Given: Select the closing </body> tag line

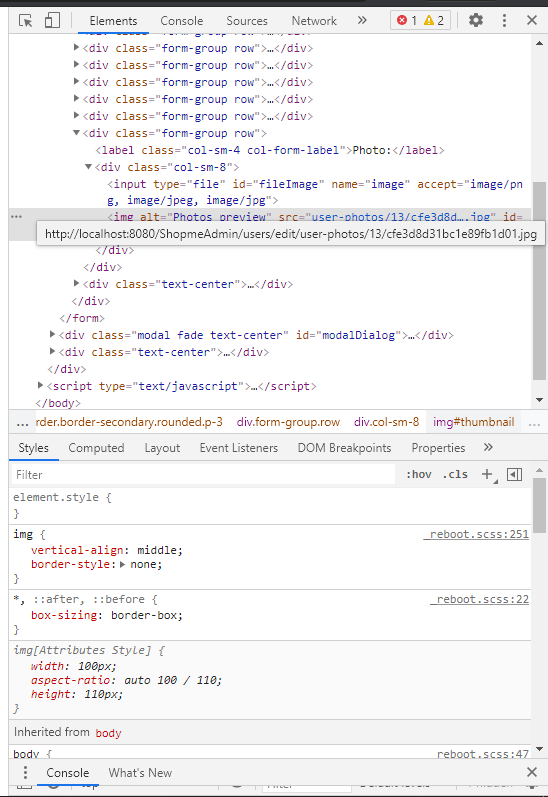Looking at the screenshot, I should (58, 403).
